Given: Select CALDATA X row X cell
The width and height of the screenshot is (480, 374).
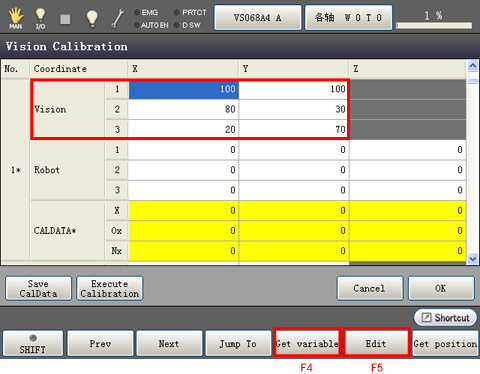Looking at the screenshot, I should click(184, 211).
